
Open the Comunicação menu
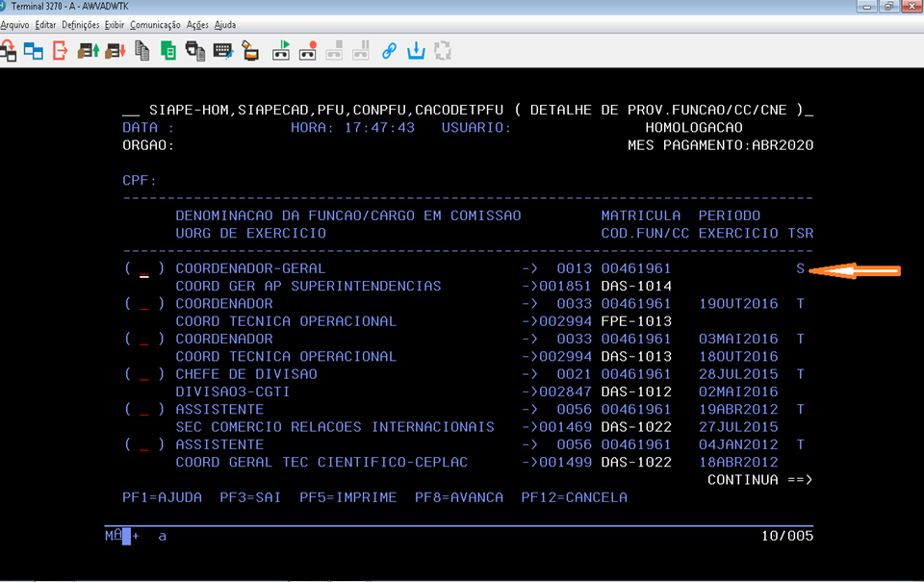pos(155,24)
